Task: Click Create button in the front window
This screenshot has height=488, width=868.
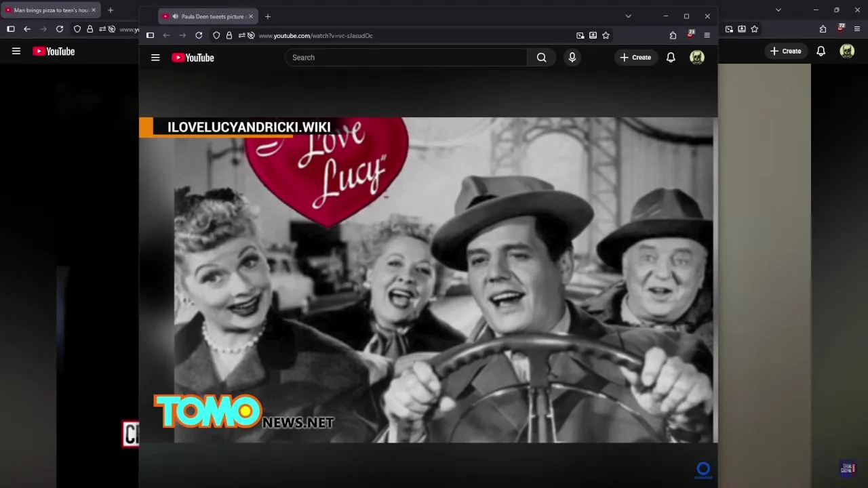Action: click(x=635, y=58)
